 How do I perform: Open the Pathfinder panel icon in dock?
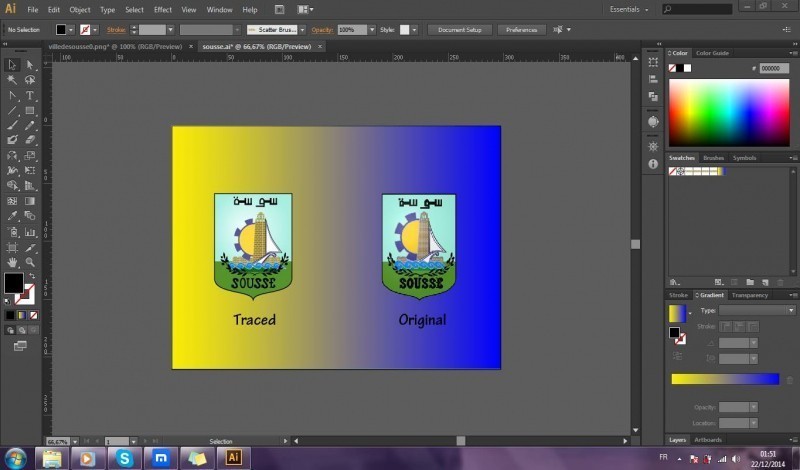tap(653, 96)
